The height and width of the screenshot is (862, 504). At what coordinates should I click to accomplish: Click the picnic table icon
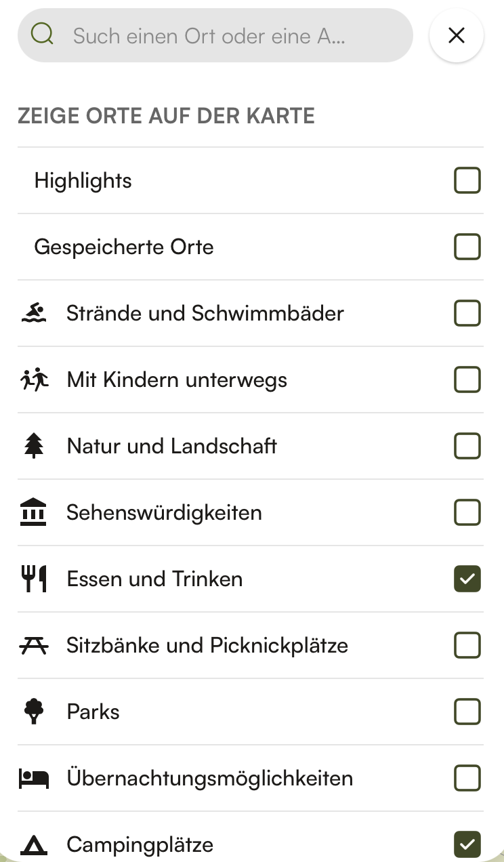[x=33, y=645]
